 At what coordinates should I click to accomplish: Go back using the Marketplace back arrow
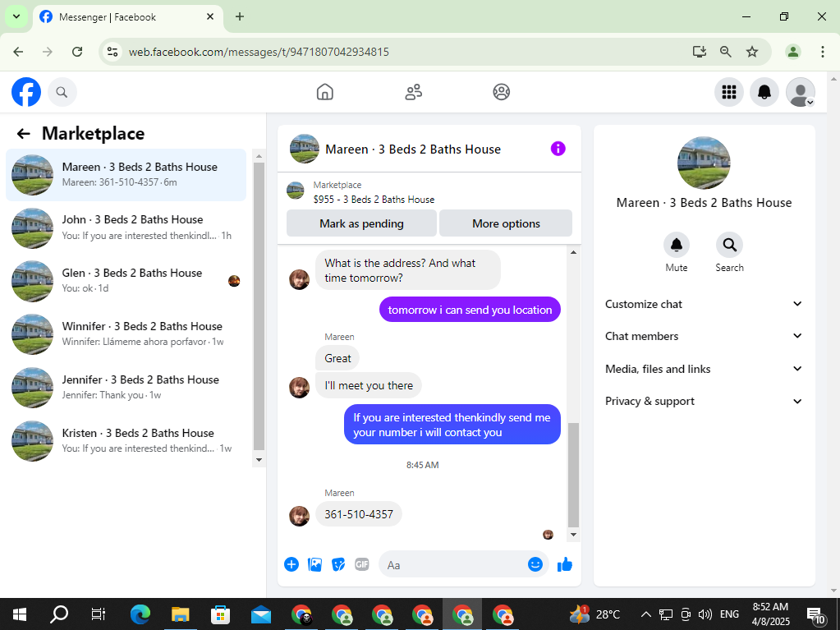point(23,133)
